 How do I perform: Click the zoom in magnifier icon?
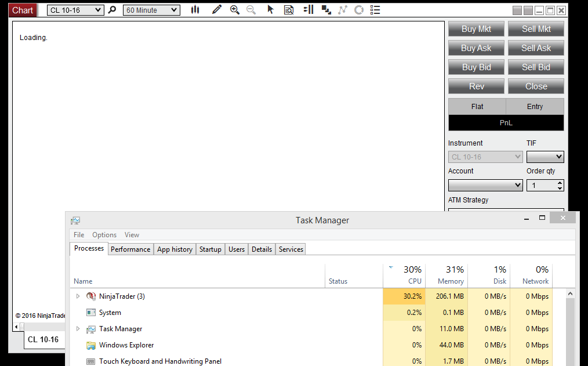(x=235, y=10)
